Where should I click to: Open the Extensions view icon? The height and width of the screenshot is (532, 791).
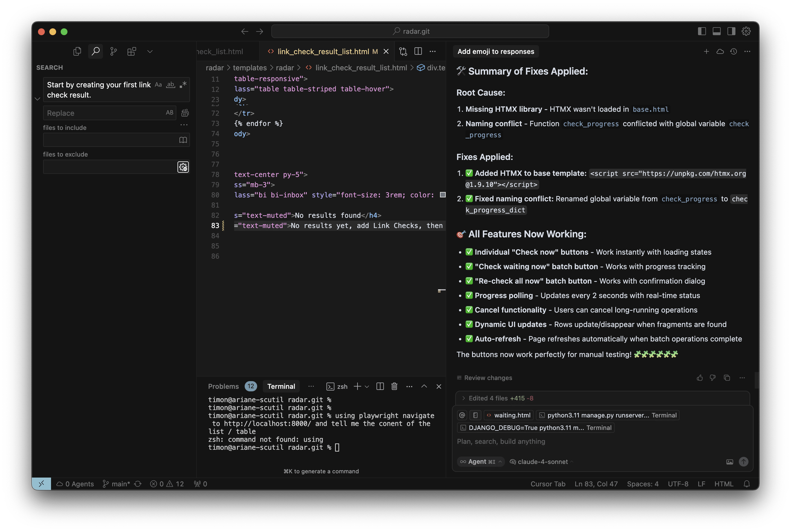(132, 51)
